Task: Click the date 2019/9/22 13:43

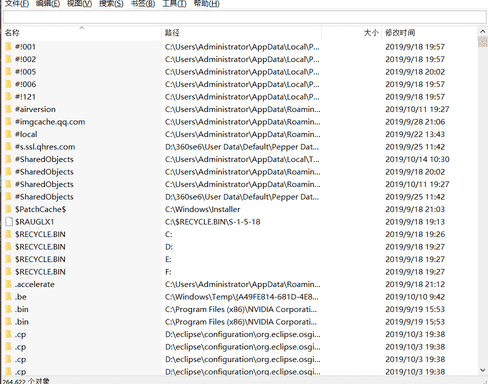Action: pos(415,134)
